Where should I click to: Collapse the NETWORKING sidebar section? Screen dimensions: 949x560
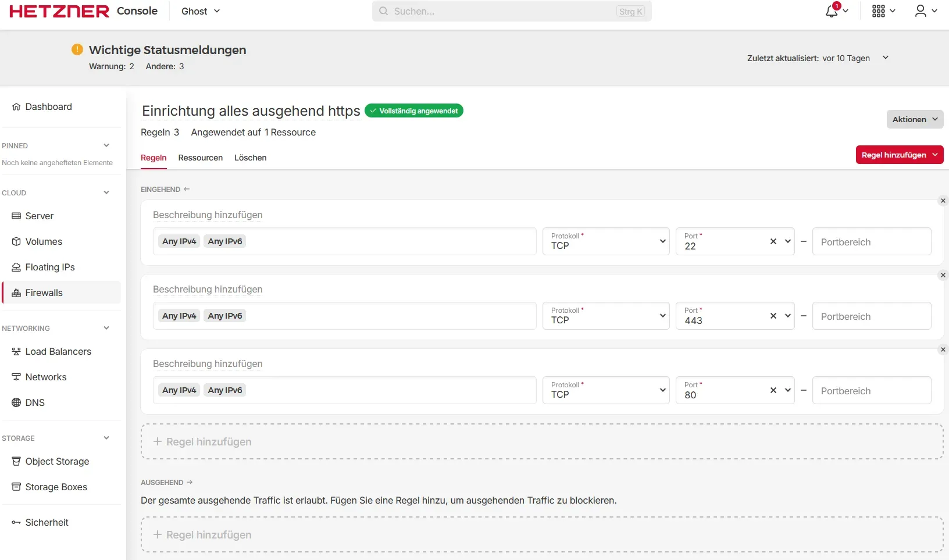pyautogui.click(x=106, y=328)
